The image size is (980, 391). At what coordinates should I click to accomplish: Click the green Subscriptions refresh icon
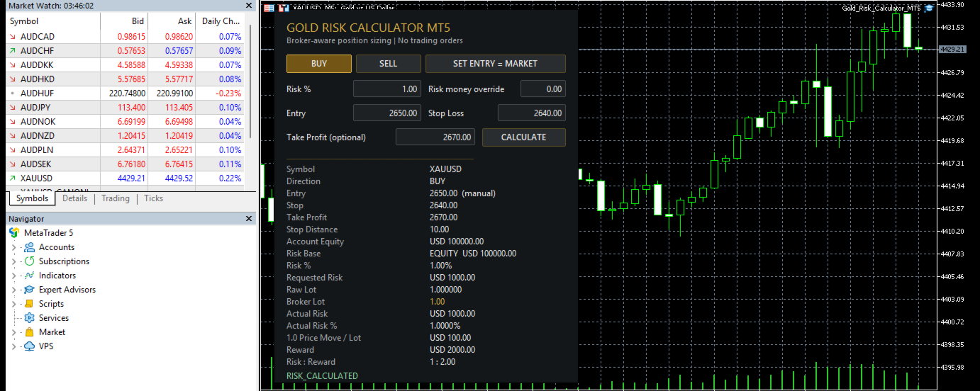[29, 261]
